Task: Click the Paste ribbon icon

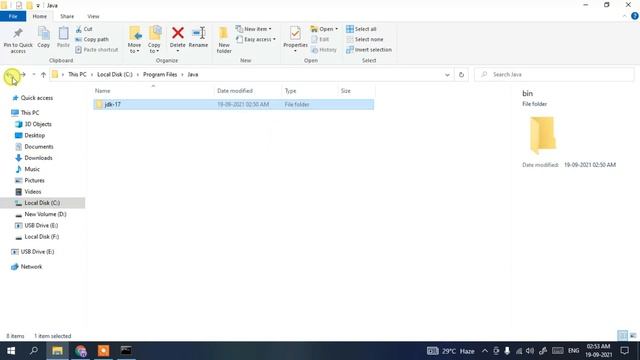Action: (63, 38)
